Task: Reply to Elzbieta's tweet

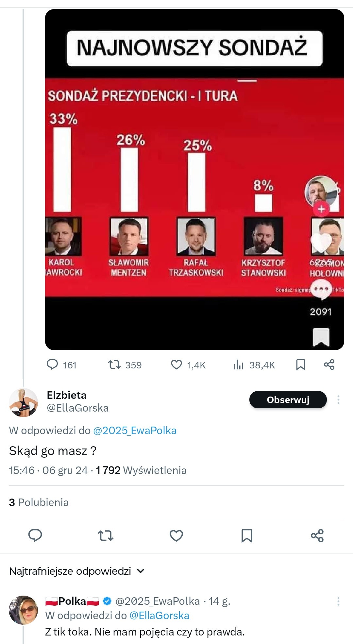Action: click(35, 535)
